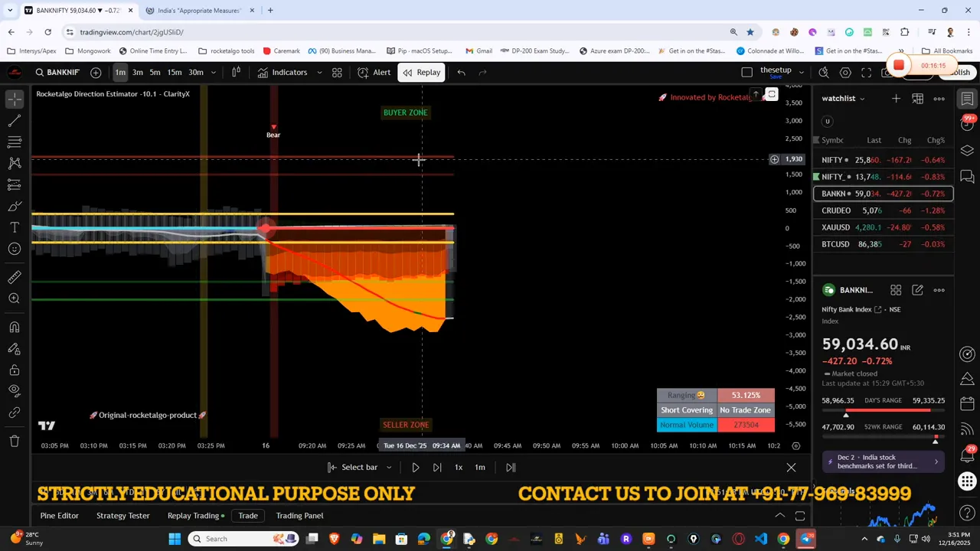
Task: Click the Replay button
Action: coord(422,72)
